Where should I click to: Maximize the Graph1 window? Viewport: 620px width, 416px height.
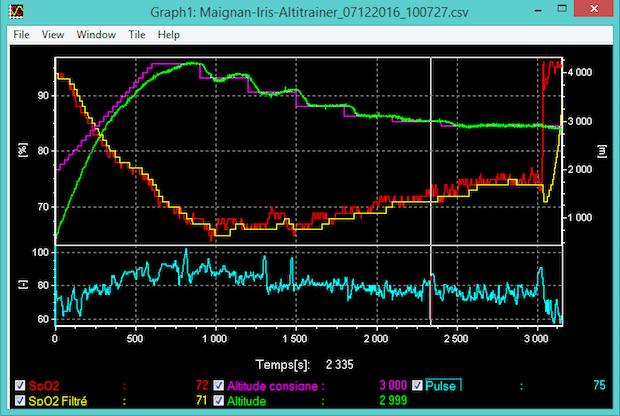click(x=564, y=10)
